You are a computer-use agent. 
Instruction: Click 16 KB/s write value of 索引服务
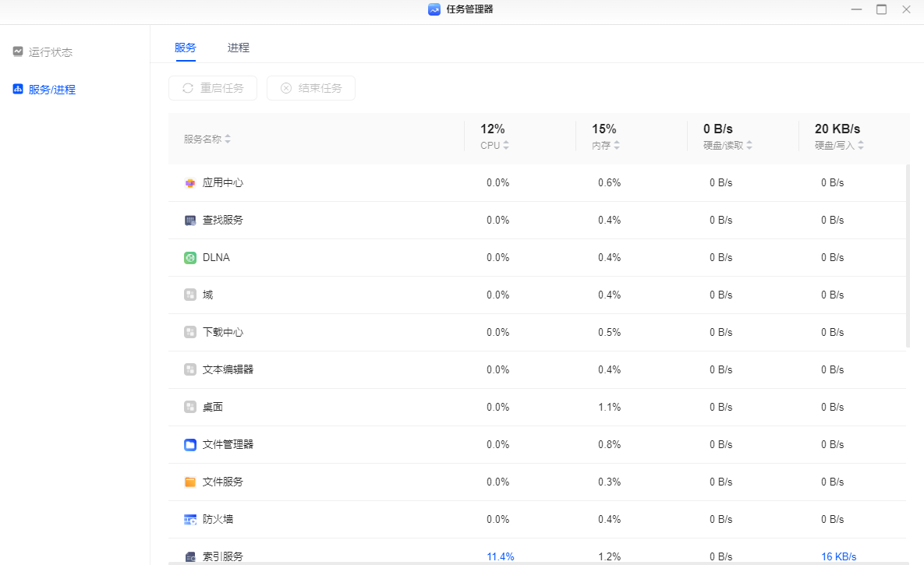[838, 556]
